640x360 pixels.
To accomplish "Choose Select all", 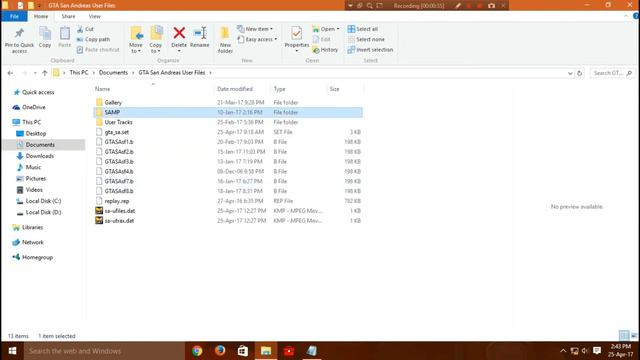I will click(x=362, y=29).
